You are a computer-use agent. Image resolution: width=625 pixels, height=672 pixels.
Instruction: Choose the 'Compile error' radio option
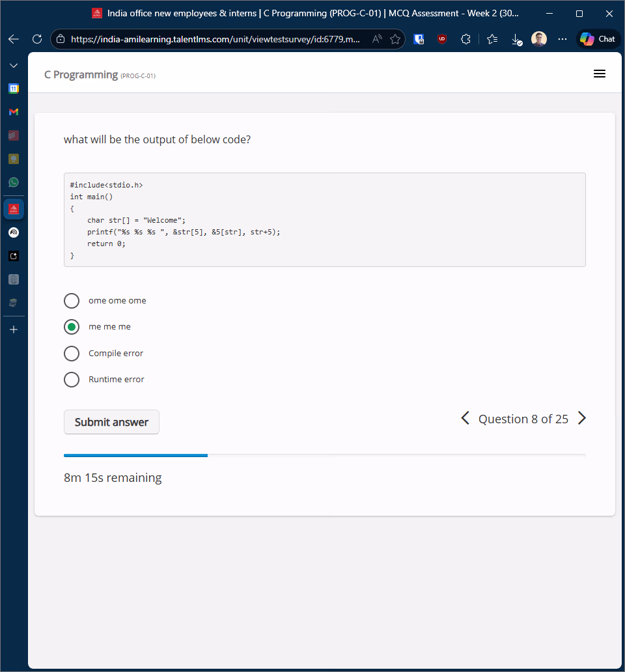coord(72,354)
